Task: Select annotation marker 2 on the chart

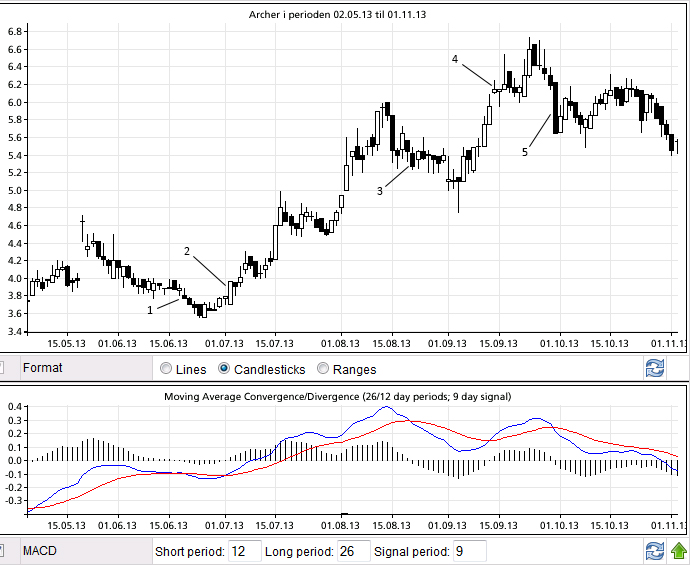Action: pos(186,250)
